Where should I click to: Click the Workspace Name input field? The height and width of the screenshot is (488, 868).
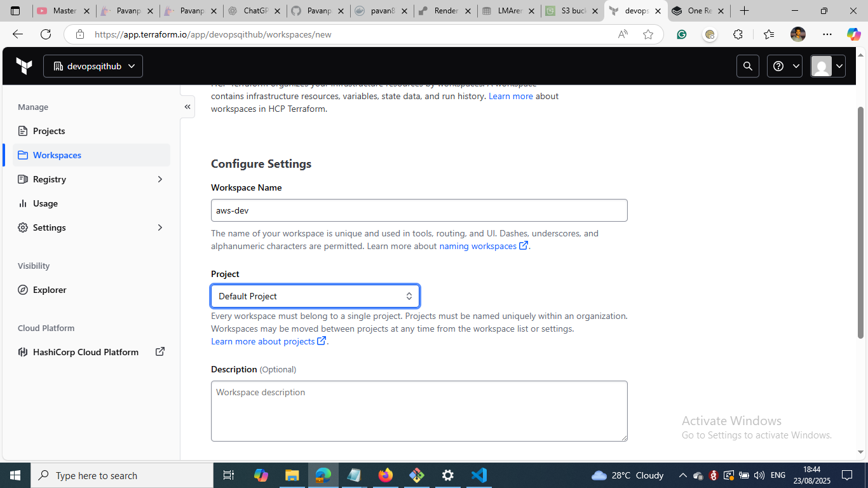click(x=419, y=210)
